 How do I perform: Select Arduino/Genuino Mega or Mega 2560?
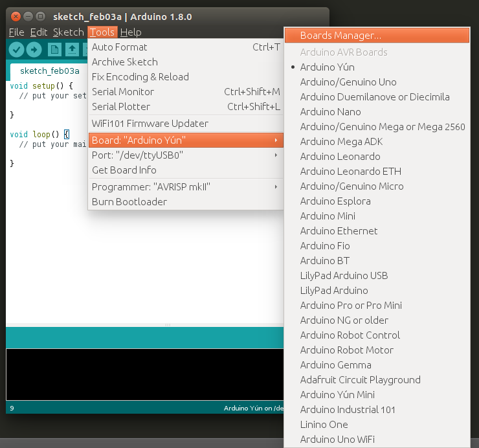point(377,127)
